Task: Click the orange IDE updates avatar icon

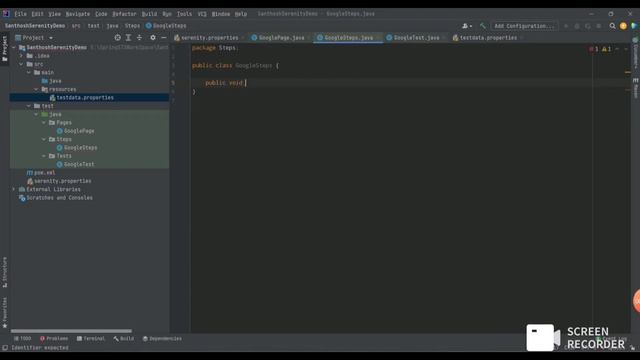Action: (x=623, y=26)
